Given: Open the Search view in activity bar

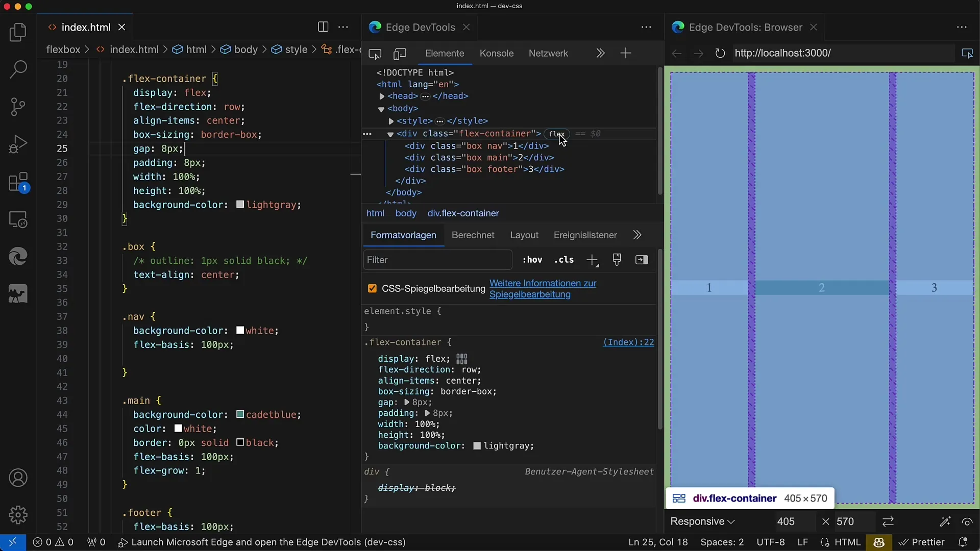Looking at the screenshot, I should pos(18,69).
